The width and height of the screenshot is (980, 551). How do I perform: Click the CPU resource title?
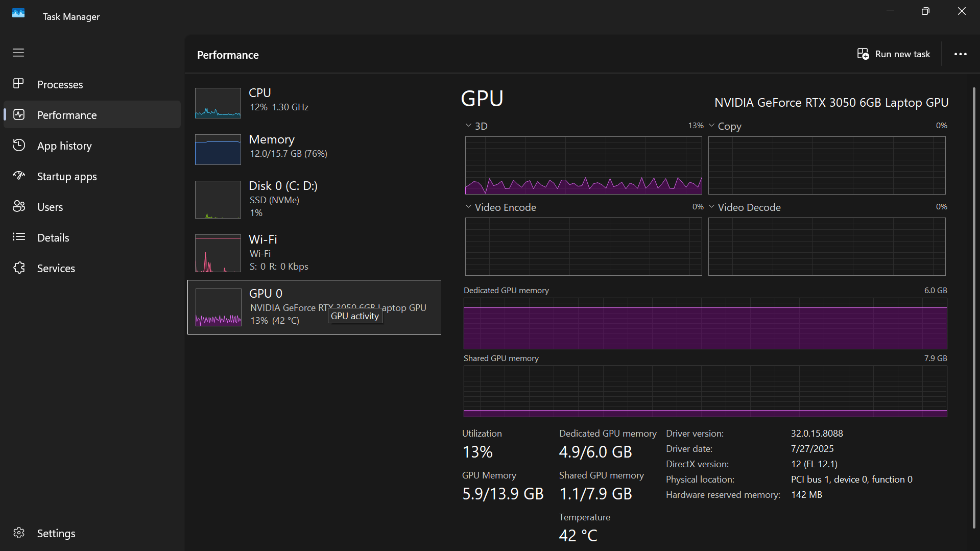coord(260,93)
